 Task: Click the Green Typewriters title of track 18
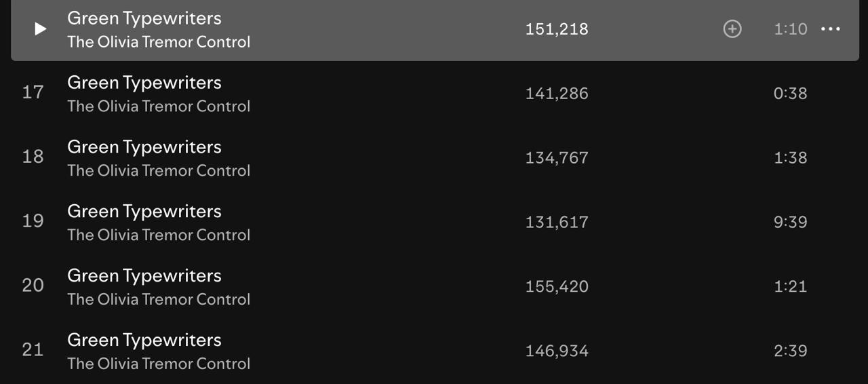click(x=144, y=147)
